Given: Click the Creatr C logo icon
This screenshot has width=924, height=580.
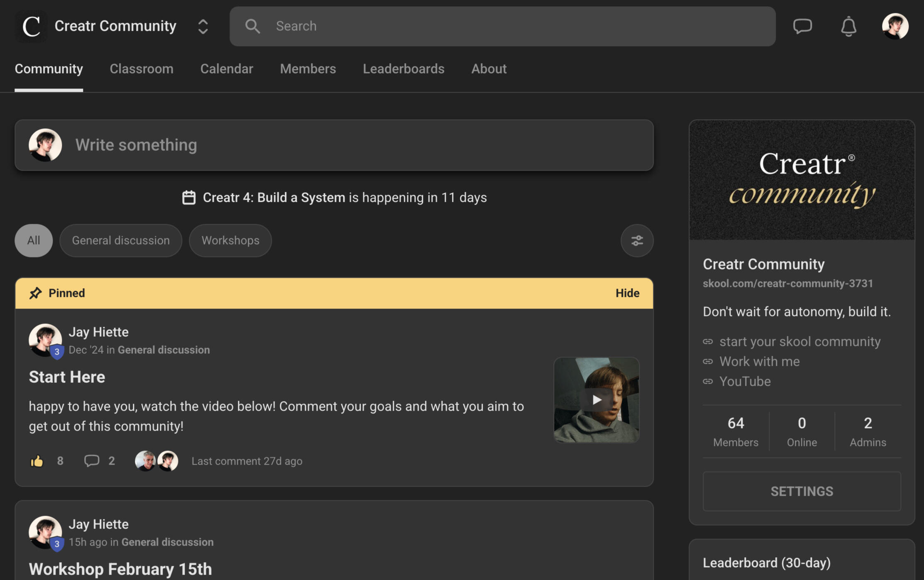Looking at the screenshot, I should (x=31, y=26).
